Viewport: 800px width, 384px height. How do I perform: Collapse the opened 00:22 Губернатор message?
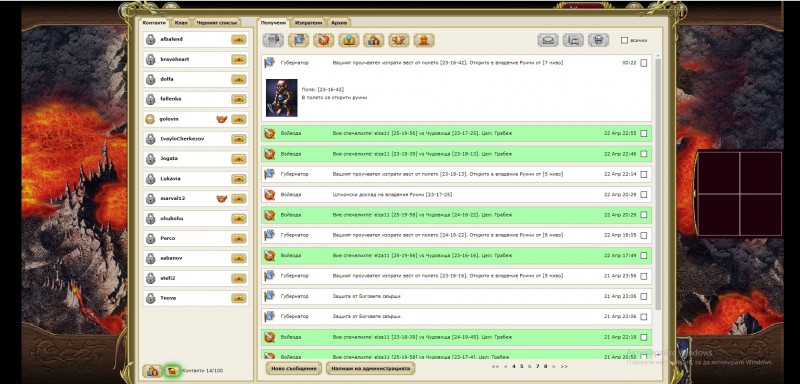tap(456, 63)
